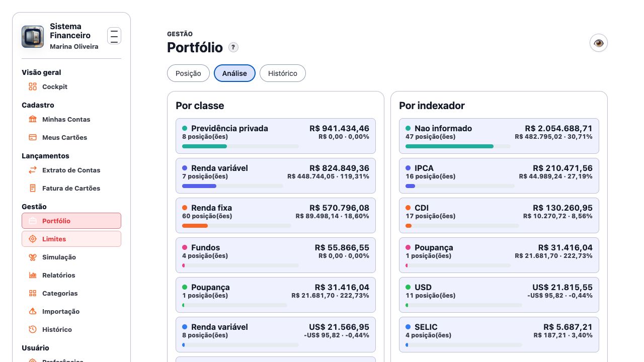Open the Poupança card under Por classe
644x362 pixels.
pos(276,295)
